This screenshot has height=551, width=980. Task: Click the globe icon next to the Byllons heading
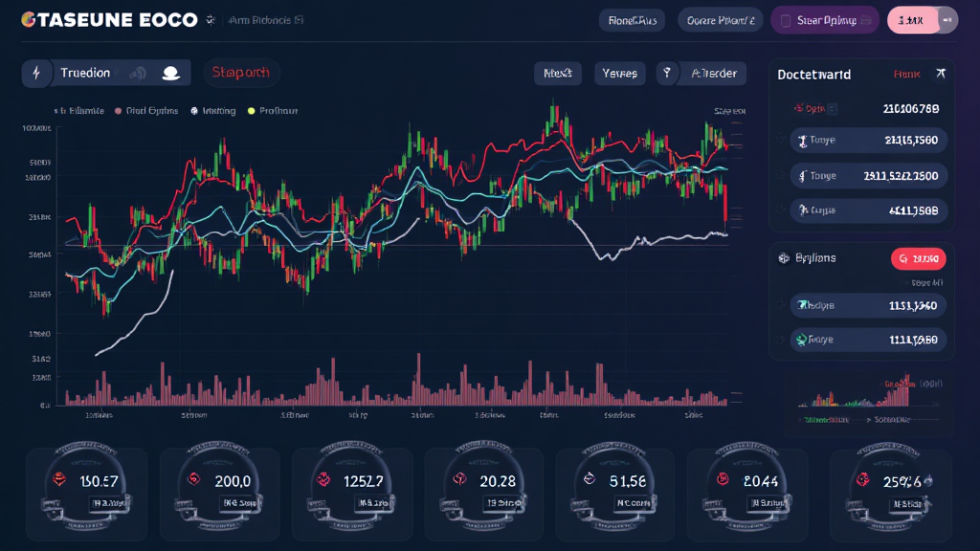[x=782, y=258]
